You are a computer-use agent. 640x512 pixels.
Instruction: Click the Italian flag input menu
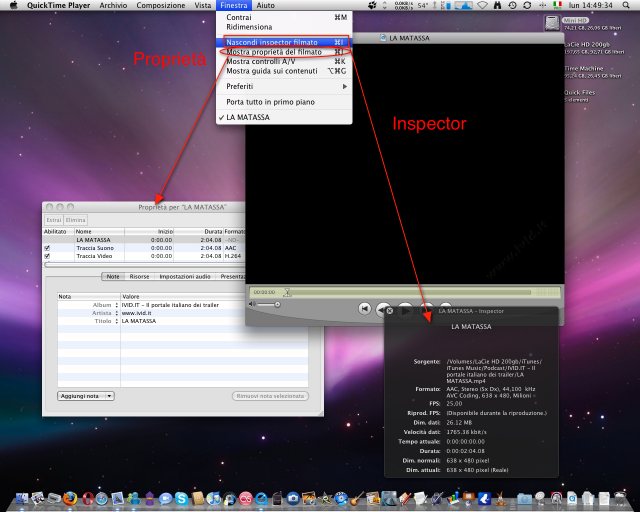(557, 5)
